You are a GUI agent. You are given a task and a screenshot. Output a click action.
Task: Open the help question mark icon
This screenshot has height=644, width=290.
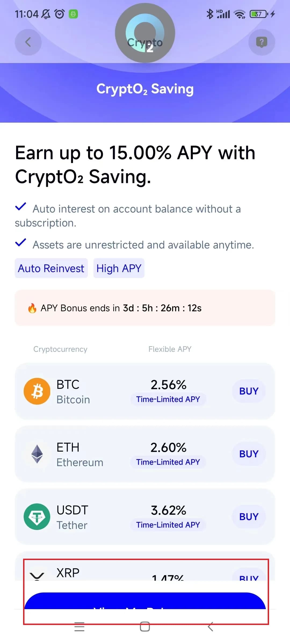pos(262,42)
